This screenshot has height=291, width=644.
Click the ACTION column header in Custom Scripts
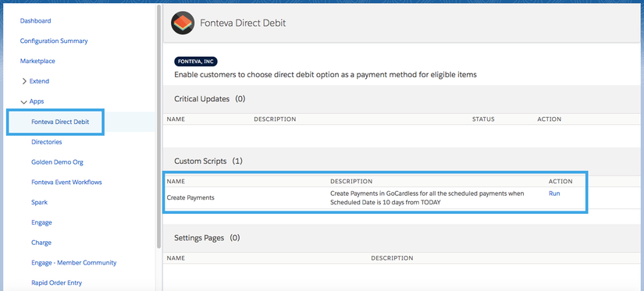tap(560, 181)
